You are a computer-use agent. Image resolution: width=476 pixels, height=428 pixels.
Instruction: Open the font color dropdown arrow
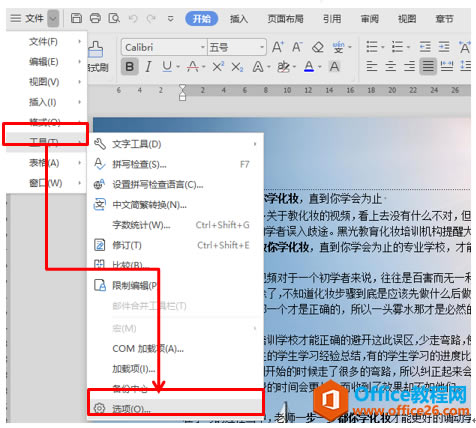point(320,67)
